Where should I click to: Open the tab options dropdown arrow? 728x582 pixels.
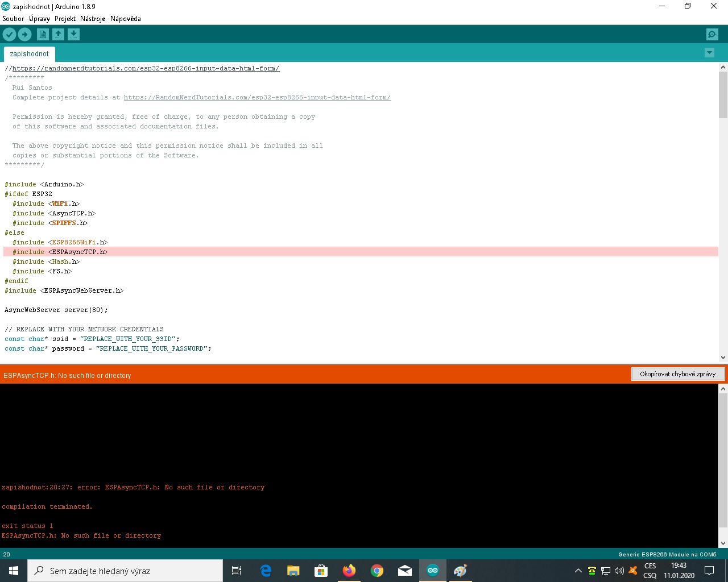click(709, 53)
